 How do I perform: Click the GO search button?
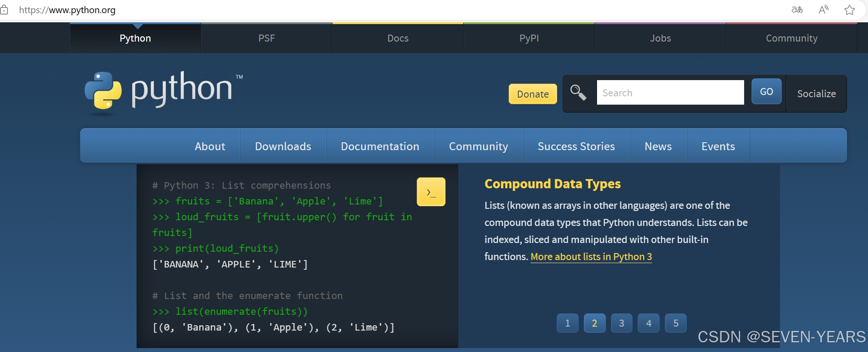pos(766,92)
